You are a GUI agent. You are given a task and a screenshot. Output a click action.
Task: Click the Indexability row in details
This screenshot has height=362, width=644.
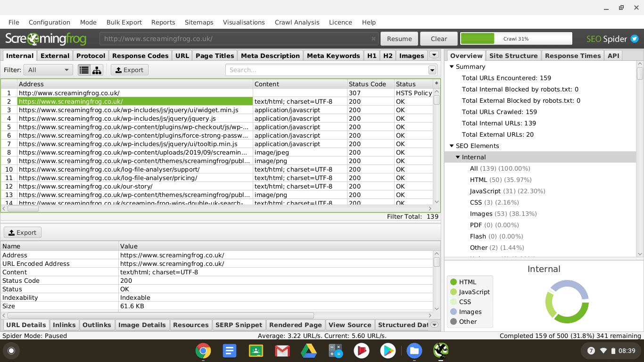[217, 297]
